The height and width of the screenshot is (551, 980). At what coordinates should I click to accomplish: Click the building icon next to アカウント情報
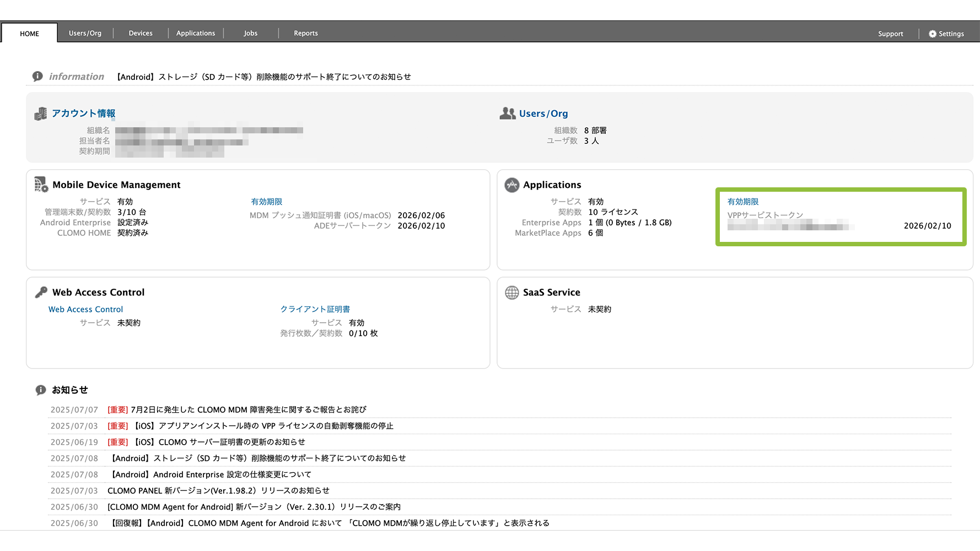[x=41, y=114]
